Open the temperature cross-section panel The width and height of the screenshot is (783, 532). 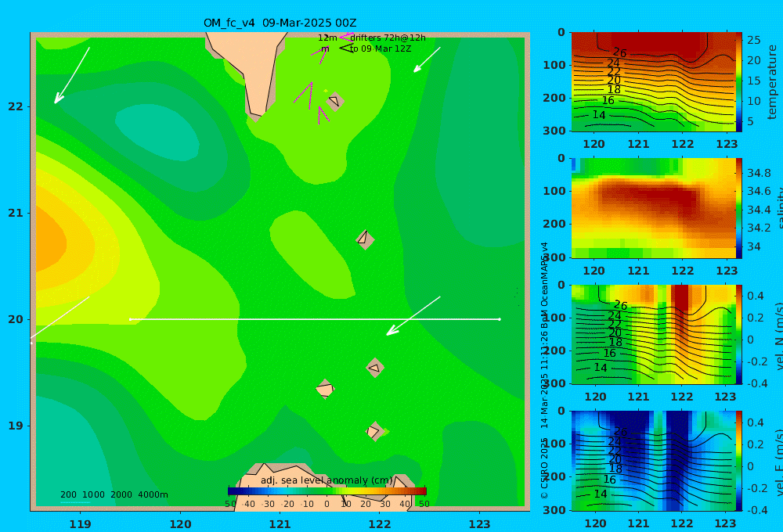click(x=654, y=82)
